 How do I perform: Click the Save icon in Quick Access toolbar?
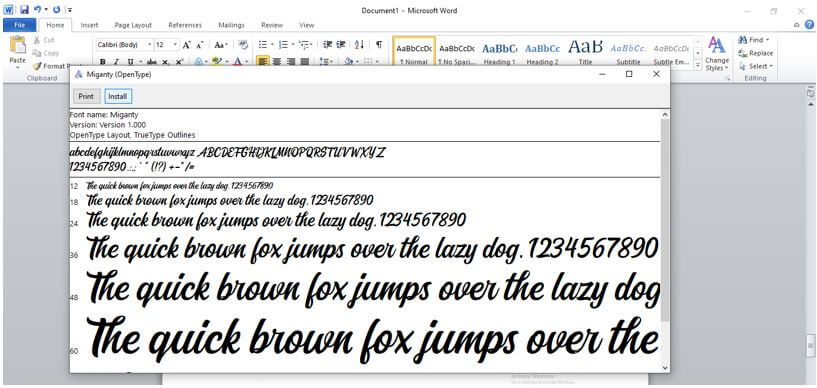[x=24, y=9]
